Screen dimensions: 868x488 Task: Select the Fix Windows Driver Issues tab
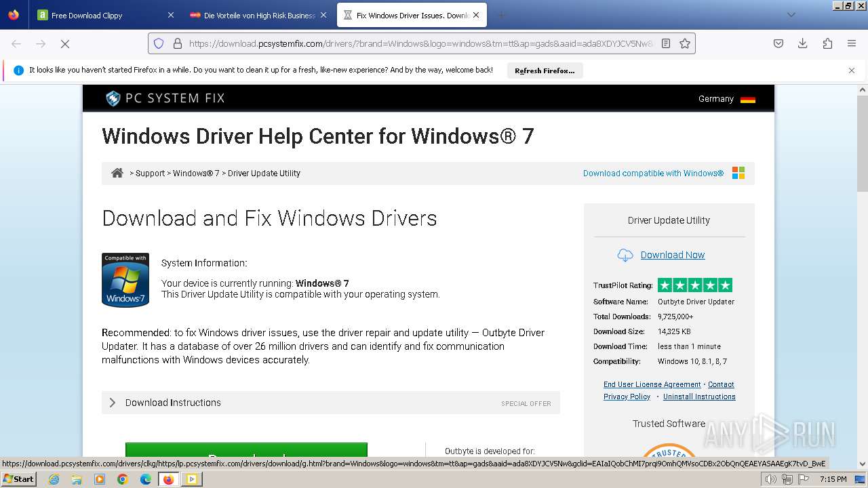tap(412, 15)
